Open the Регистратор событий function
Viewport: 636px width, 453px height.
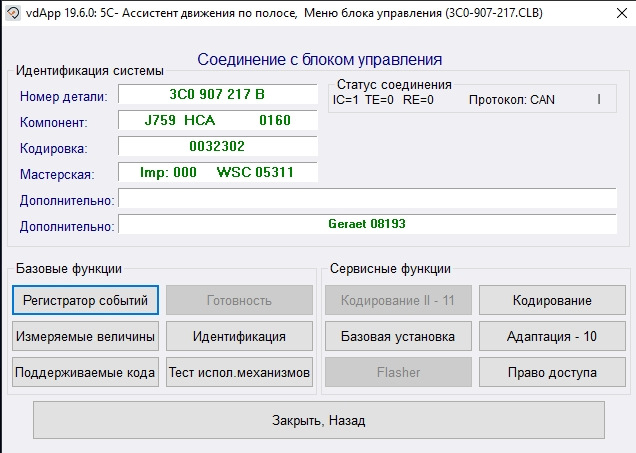click(x=85, y=300)
